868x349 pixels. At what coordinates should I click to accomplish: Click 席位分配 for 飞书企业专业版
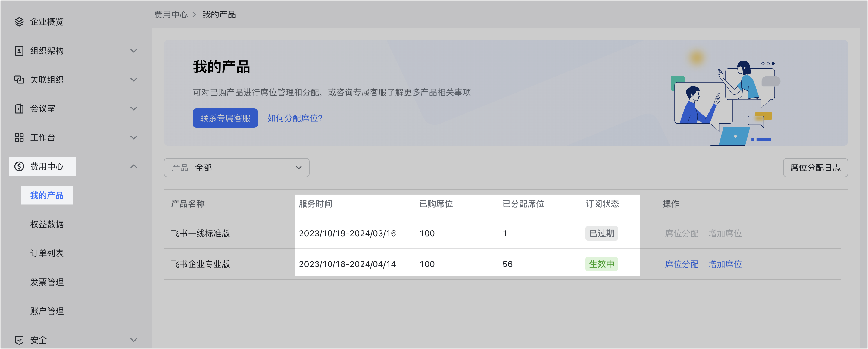681,264
